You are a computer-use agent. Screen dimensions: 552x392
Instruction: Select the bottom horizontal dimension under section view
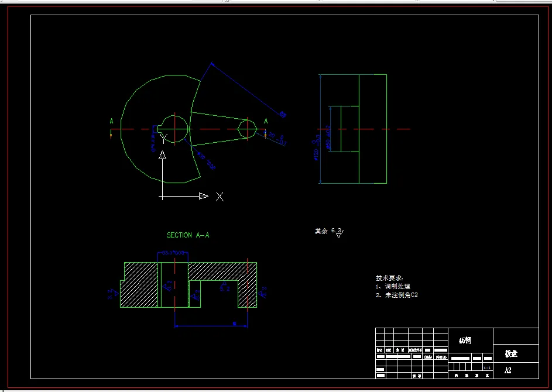[x=211, y=325]
